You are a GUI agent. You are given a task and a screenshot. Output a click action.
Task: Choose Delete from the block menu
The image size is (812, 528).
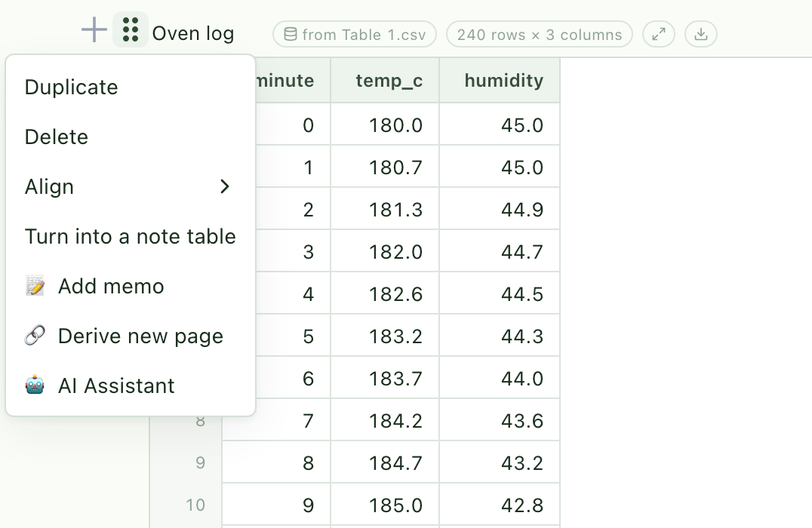pos(131,137)
